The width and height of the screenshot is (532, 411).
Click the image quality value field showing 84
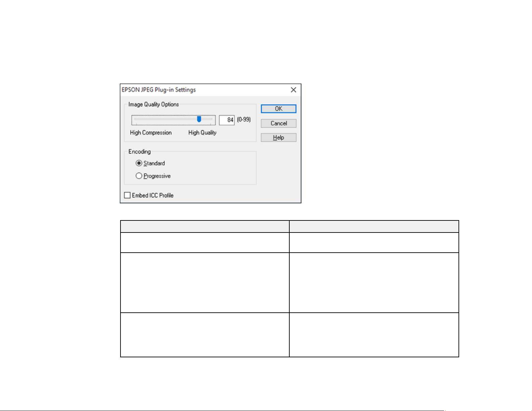tap(227, 120)
